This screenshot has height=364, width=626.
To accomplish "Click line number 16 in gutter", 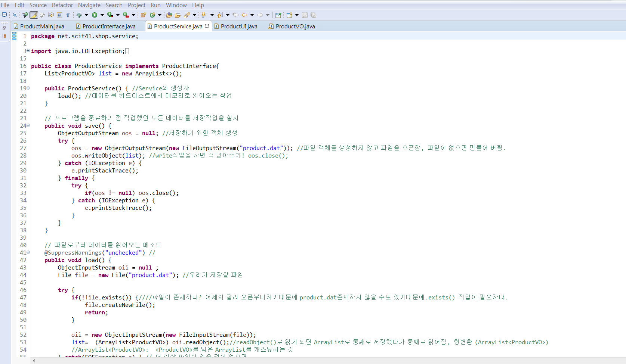I will click(x=23, y=66).
